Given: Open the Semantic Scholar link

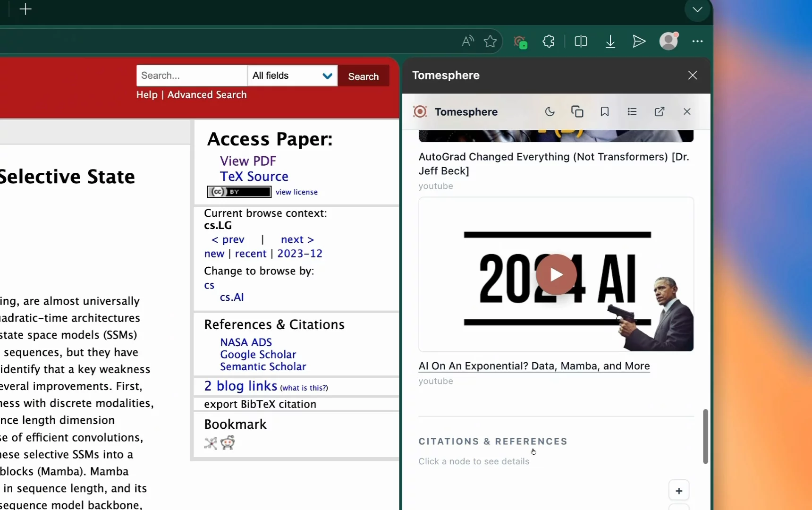Looking at the screenshot, I should pos(263,367).
